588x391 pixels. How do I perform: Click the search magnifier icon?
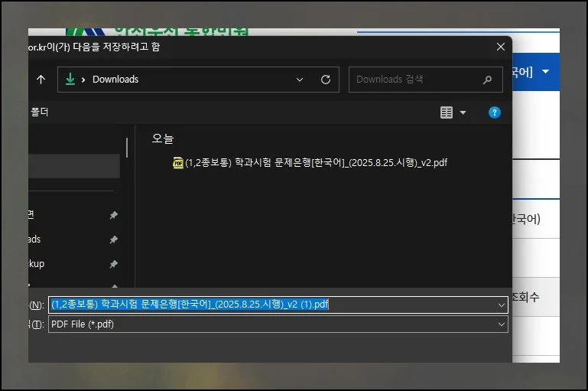pyautogui.click(x=487, y=80)
